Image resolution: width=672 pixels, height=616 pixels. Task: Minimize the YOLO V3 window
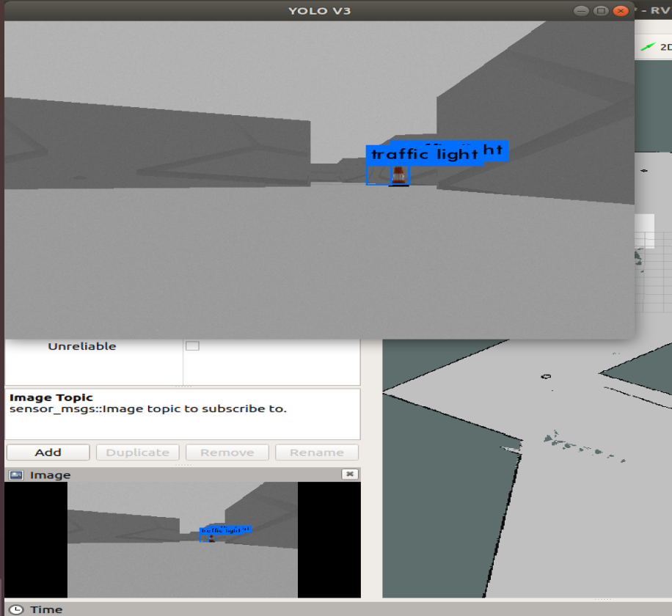pos(581,11)
